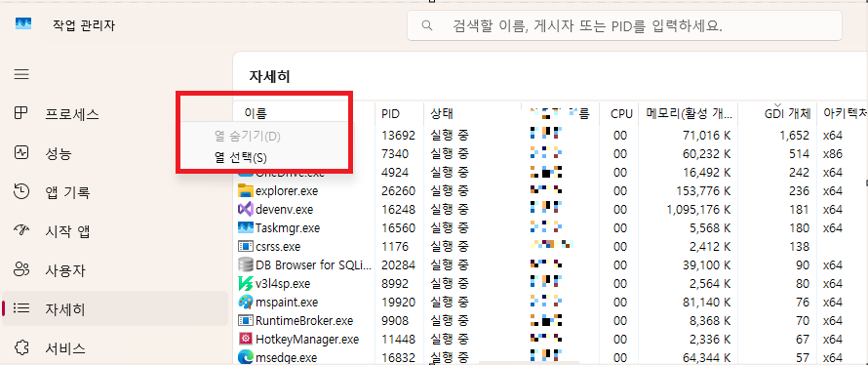The height and width of the screenshot is (365, 868).
Task: Click the x86 architecture cell
Action: (x=833, y=154)
